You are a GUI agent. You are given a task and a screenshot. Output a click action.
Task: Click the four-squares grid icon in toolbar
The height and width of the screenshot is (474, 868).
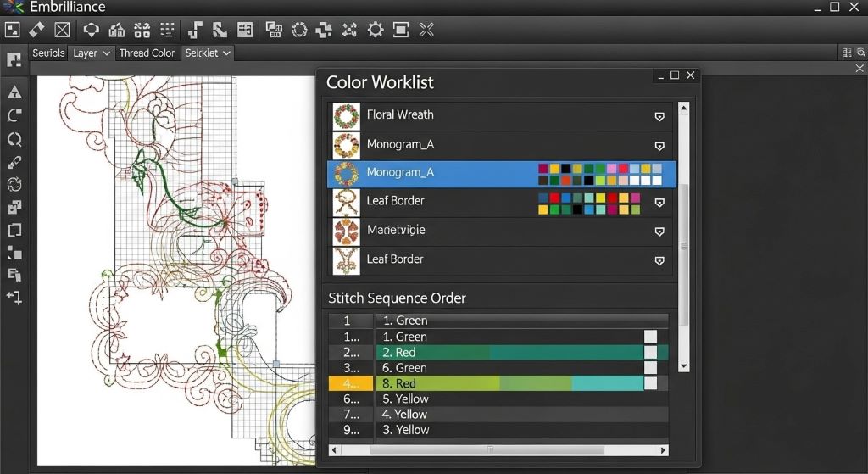[x=142, y=30]
